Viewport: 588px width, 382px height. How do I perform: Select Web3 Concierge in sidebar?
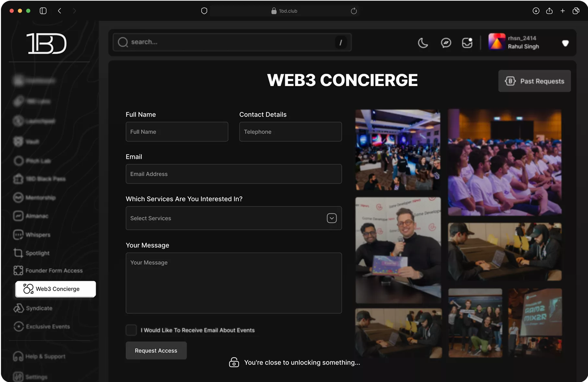[x=55, y=289]
